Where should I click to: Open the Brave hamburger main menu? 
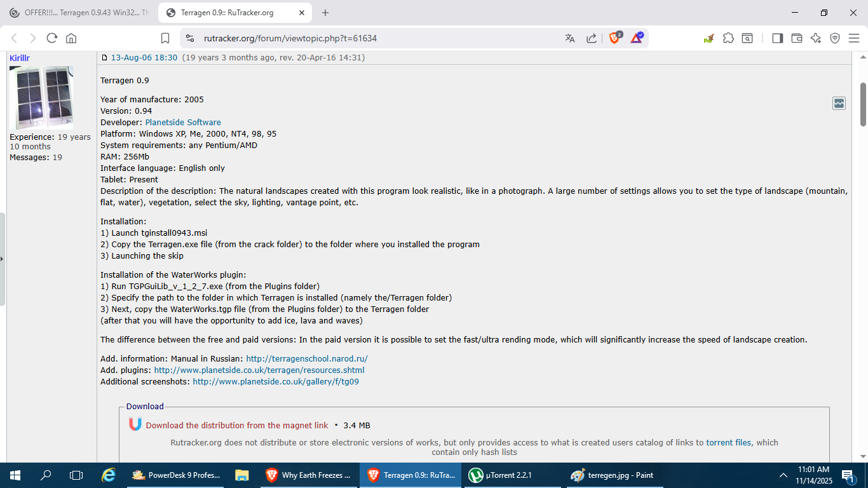coord(854,38)
